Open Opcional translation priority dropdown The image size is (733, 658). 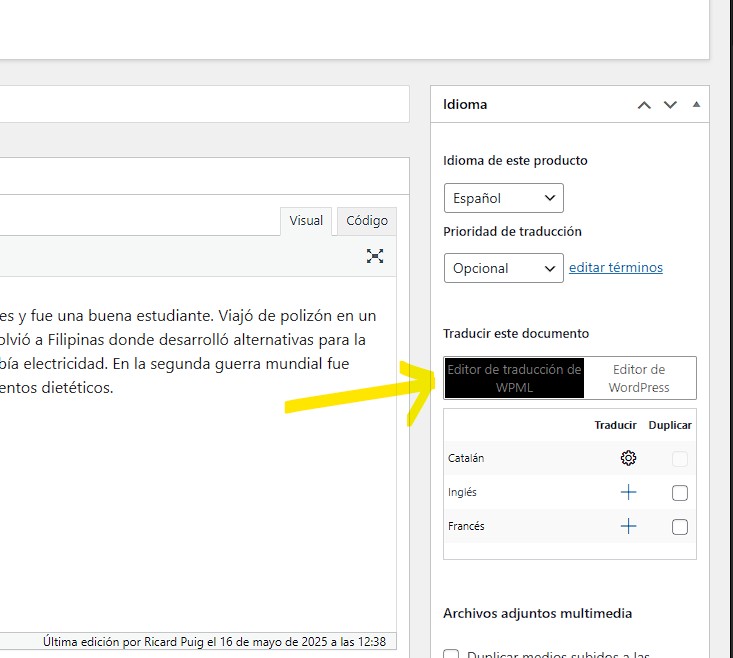503,268
